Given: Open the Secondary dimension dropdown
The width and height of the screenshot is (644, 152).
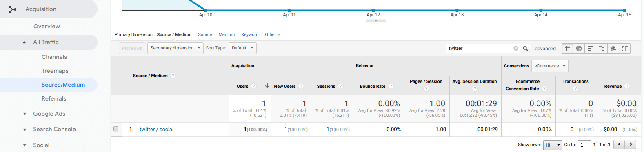Looking at the screenshot, I should point(175,48).
